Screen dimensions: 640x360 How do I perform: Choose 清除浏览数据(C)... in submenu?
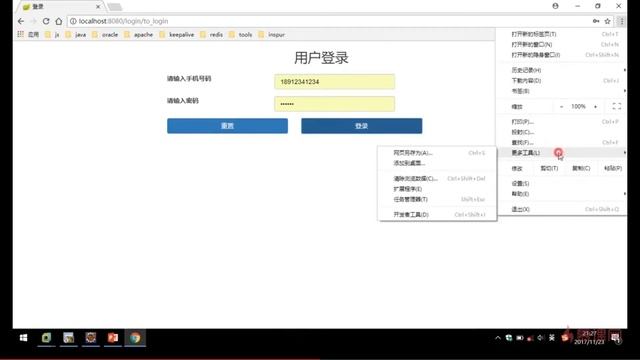pyautogui.click(x=437, y=179)
